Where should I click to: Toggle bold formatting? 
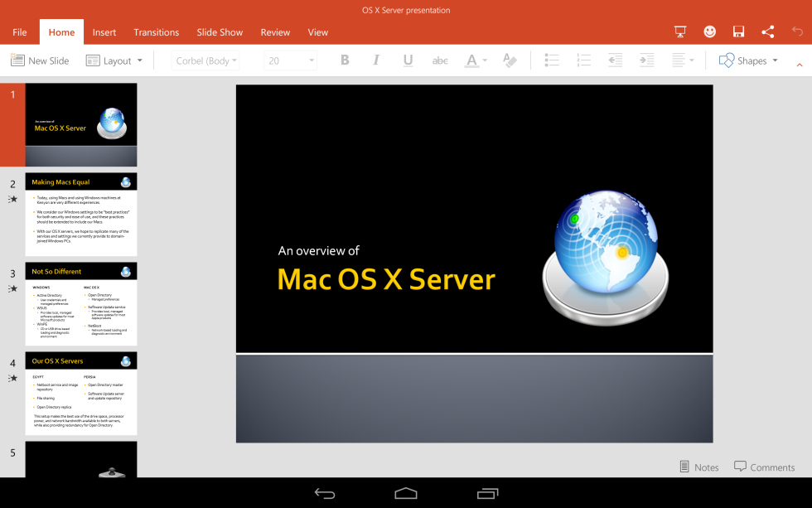(345, 60)
